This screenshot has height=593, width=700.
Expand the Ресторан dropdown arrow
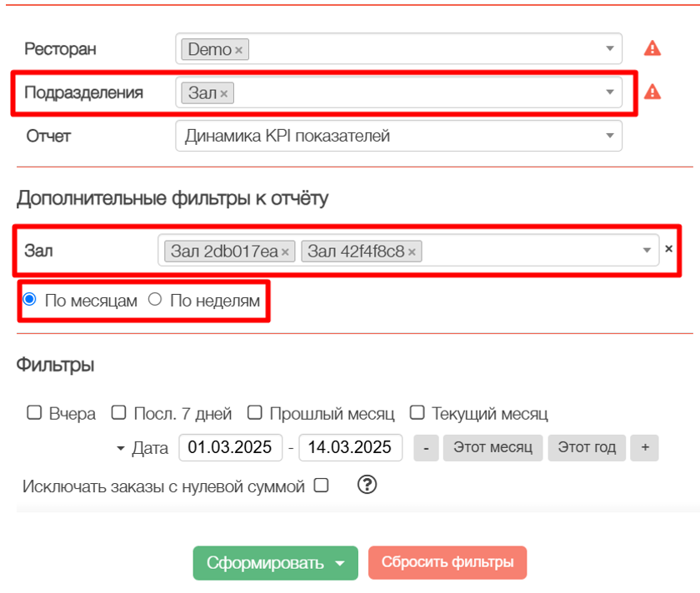(x=609, y=49)
